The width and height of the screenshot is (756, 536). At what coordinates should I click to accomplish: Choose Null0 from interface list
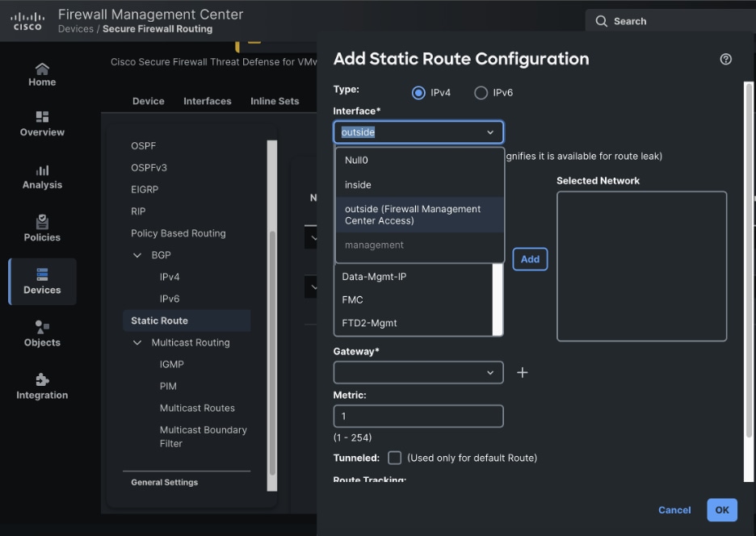pyautogui.click(x=419, y=160)
